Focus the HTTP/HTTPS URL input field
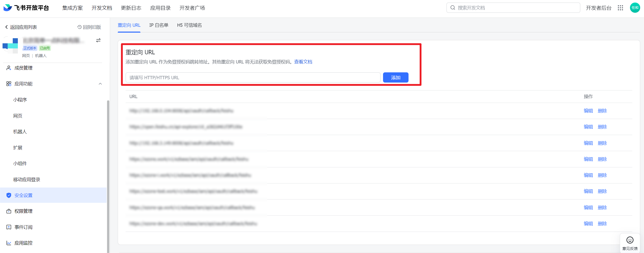The width and height of the screenshot is (644, 253). tap(253, 78)
